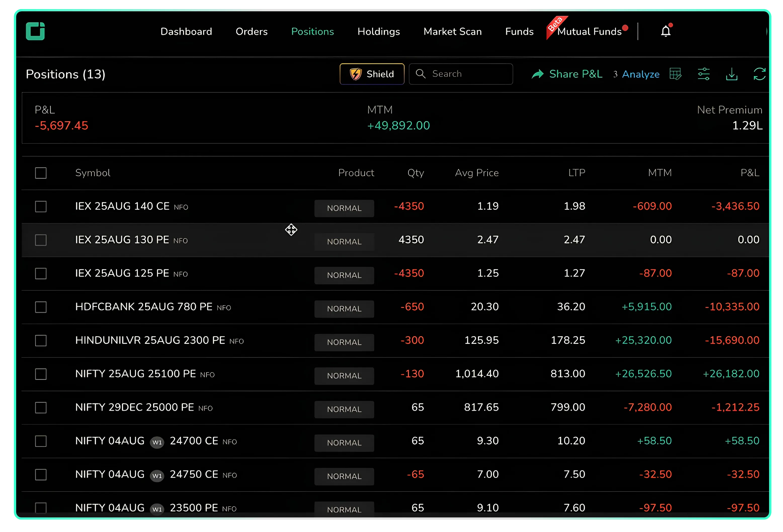Open the Market Scan tab
The image size is (783, 532).
pyautogui.click(x=452, y=31)
